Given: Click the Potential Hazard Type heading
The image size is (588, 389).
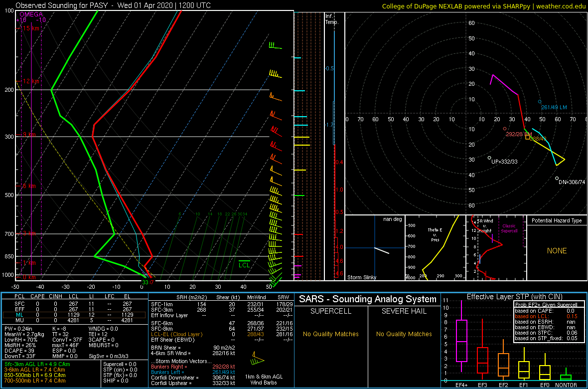Looking at the screenshot, I should tap(557, 220).
